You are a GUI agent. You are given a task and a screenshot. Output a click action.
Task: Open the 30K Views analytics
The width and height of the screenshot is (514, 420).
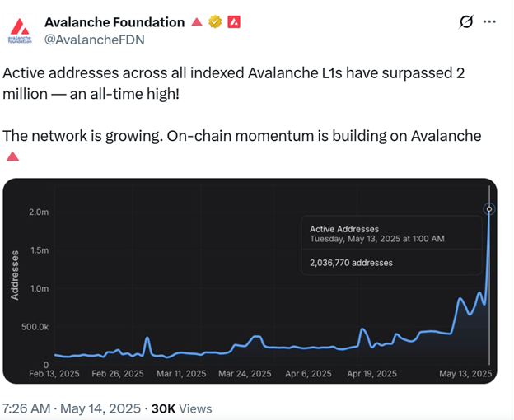click(x=181, y=408)
